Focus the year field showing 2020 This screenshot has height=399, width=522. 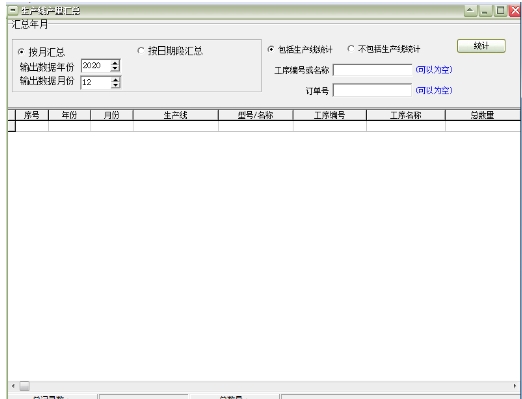pos(96,66)
